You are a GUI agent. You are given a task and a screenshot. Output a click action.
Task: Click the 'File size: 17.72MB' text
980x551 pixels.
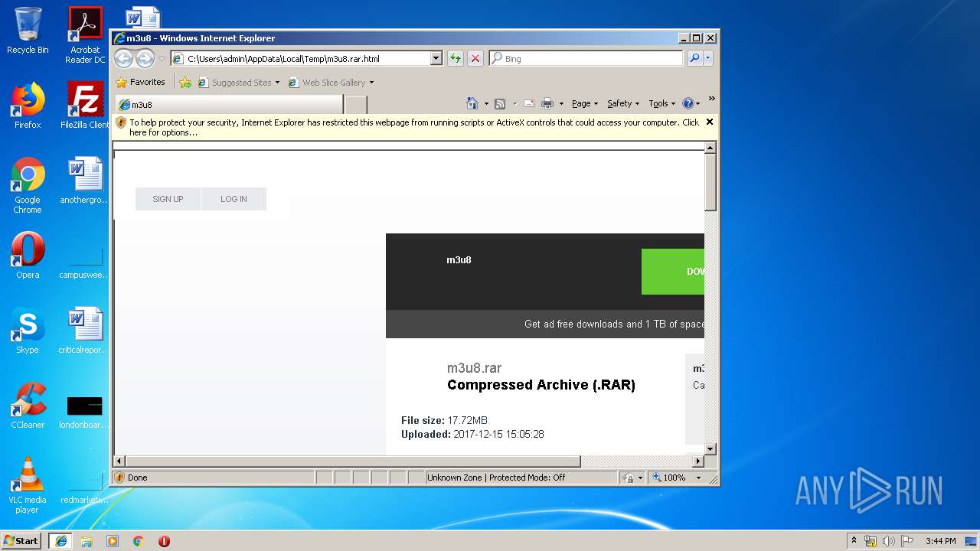[444, 420]
